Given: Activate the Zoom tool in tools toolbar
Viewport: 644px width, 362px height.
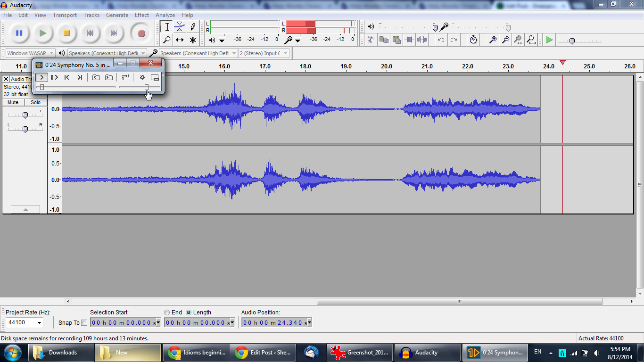Looking at the screenshot, I should [167, 40].
